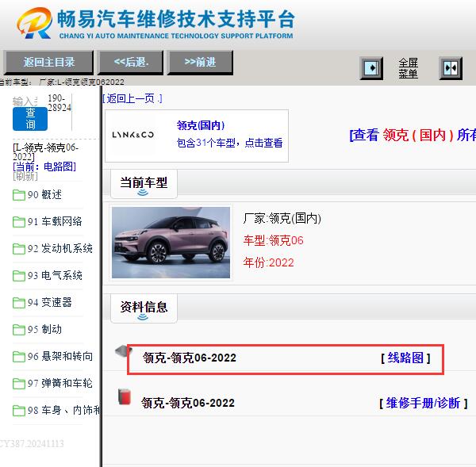Click the gray book icon beside 线路图 row
This screenshot has height=467, width=476.
[x=123, y=351]
